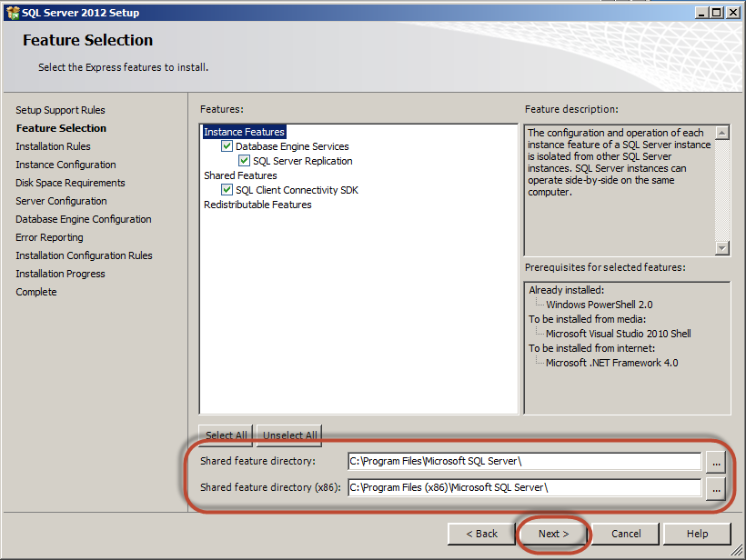Click the shared feature directory (x86) field
The image size is (746, 560).
[x=524, y=488]
